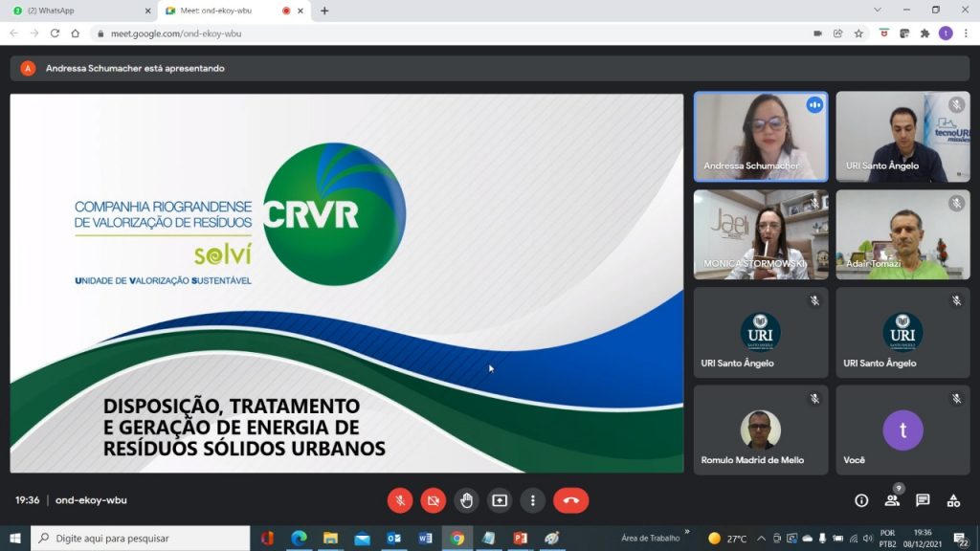The image size is (980, 551).
Task: Share this page from the address bar
Action: 838,33
